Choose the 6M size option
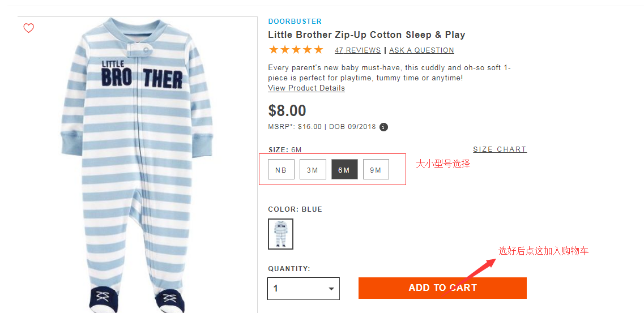This screenshot has height=313, width=644. coord(344,170)
